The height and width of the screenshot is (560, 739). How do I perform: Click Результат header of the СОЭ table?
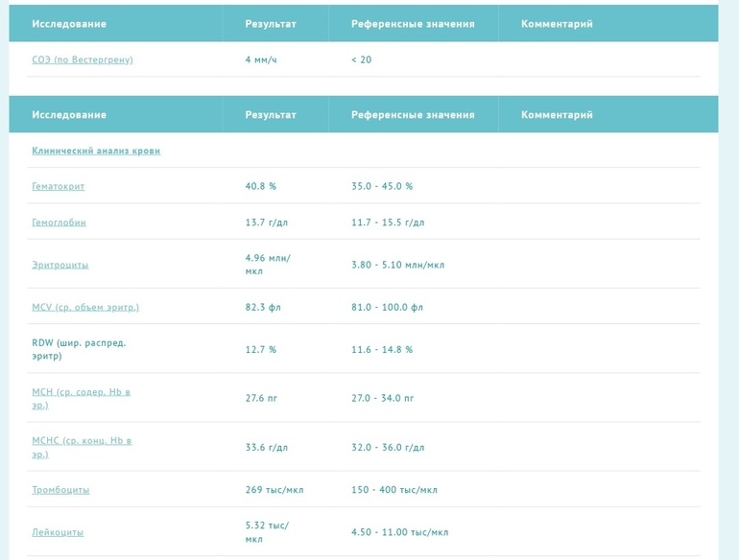click(271, 24)
